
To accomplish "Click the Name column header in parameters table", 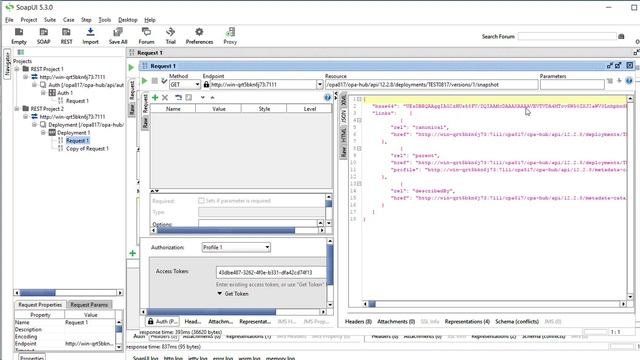I will point(173,109).
